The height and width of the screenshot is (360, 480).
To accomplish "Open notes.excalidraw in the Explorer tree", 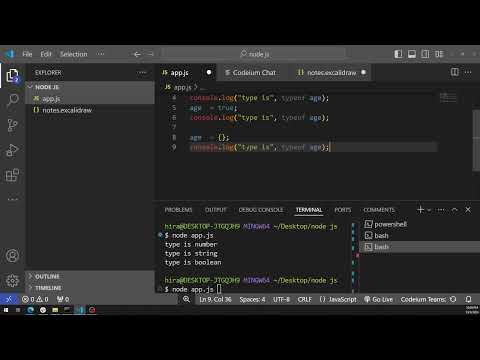I will pyautogui.click(x=90, y=110).
